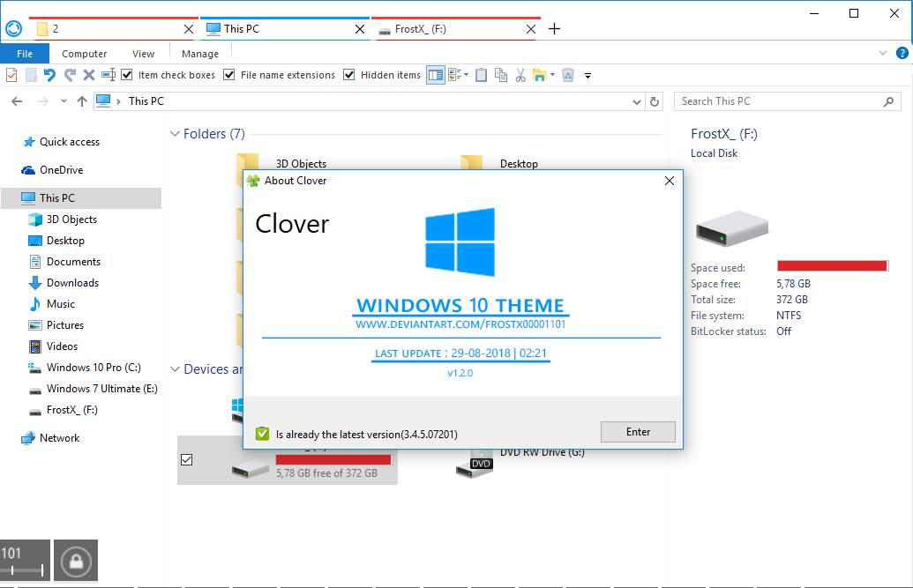
Task: Open the New folder dropdown arrow
Action: (552, 75)
